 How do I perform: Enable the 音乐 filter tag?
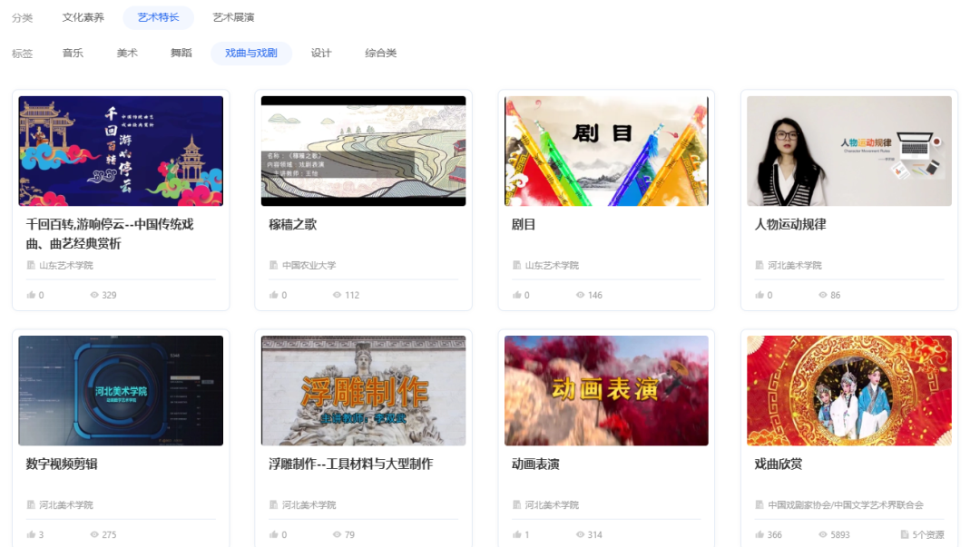(73, 53)
